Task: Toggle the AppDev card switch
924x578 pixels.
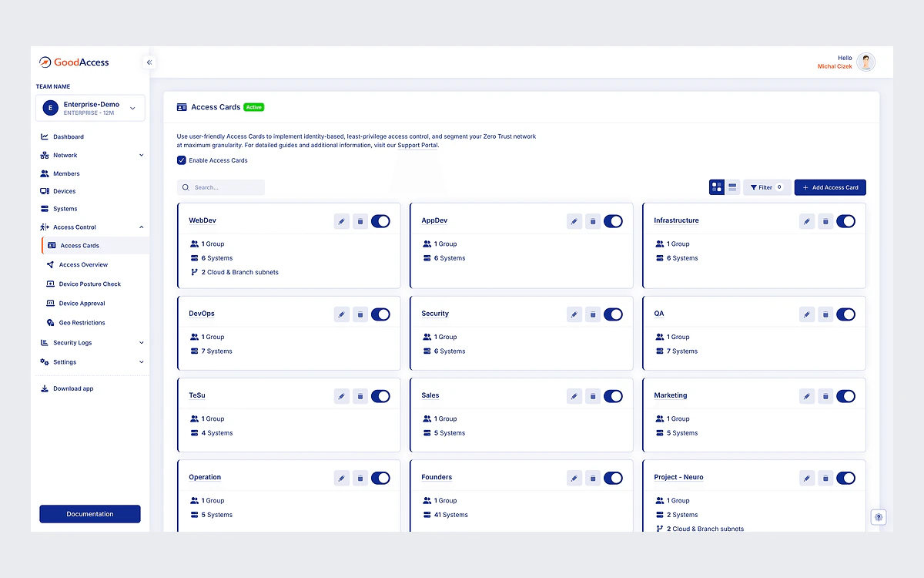Action: pyautogui.click(x=613, y=221)
